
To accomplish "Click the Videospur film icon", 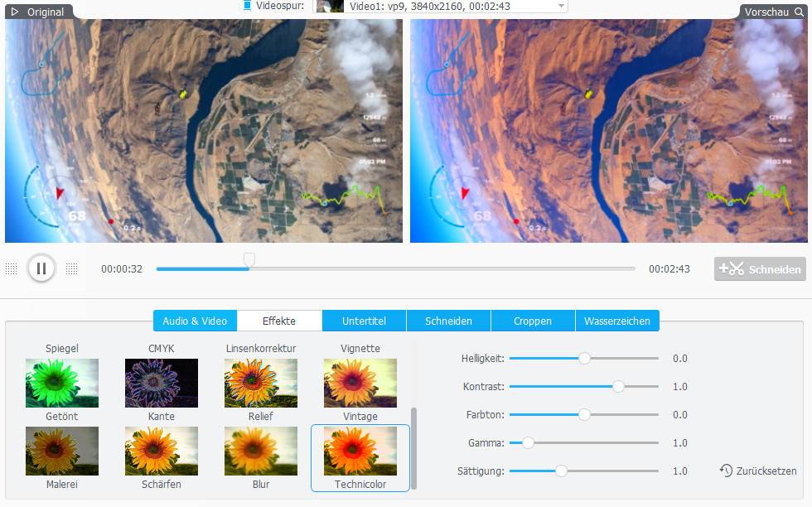I will pyautogui.click(x=247, y=6).
